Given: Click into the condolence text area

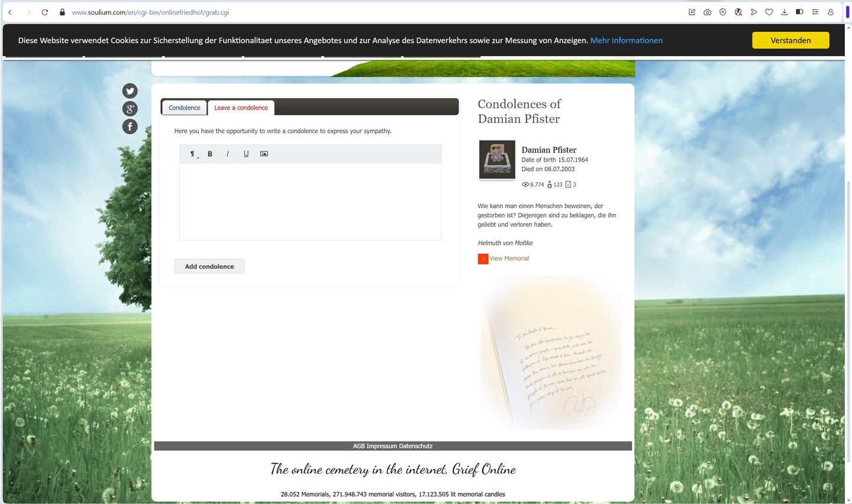Looking at the screenshot, I should (x=311, y=202).
